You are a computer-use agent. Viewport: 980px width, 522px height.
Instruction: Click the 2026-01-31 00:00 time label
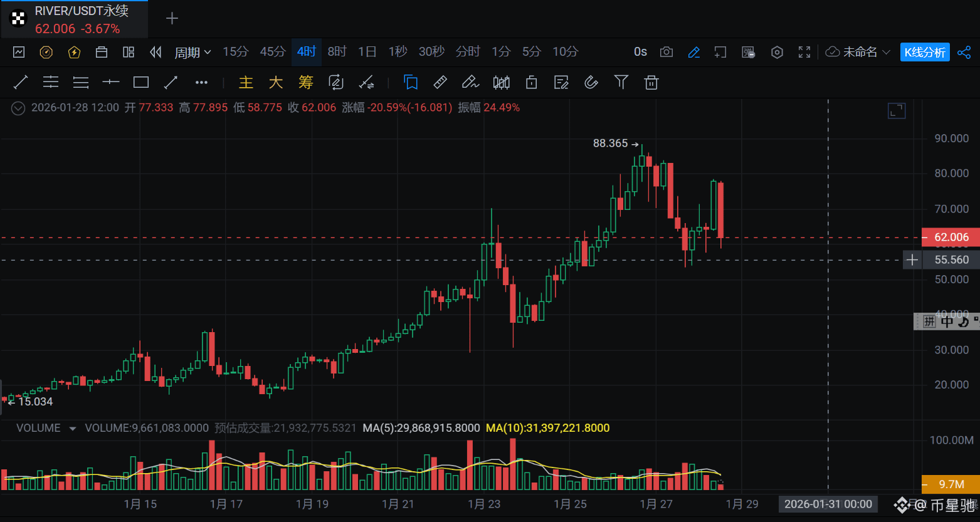[x=828, y=504]
